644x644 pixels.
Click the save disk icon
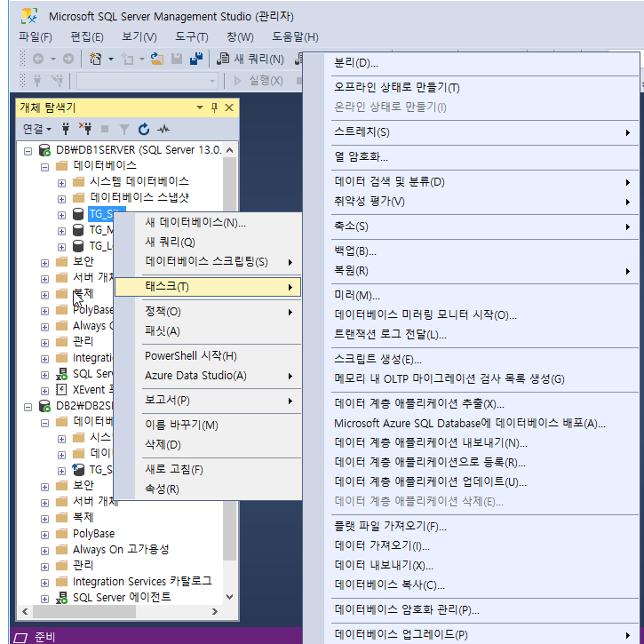pos(177,60)
